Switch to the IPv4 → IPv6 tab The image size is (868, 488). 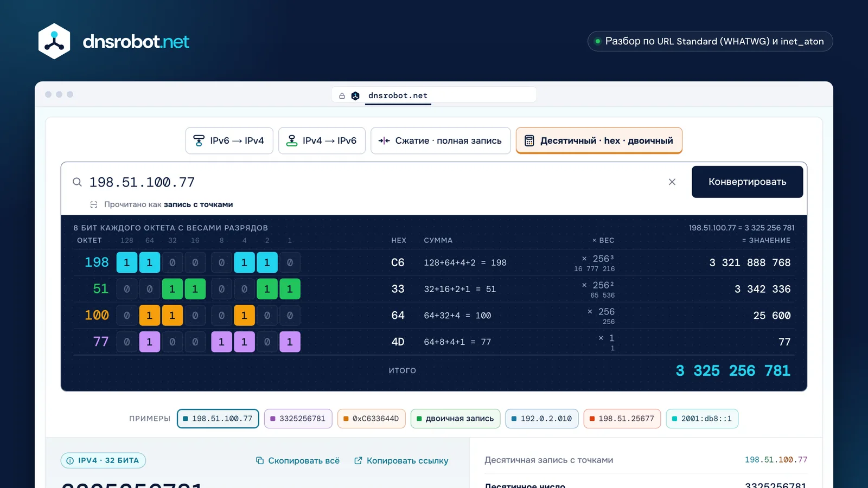point(322,141)
